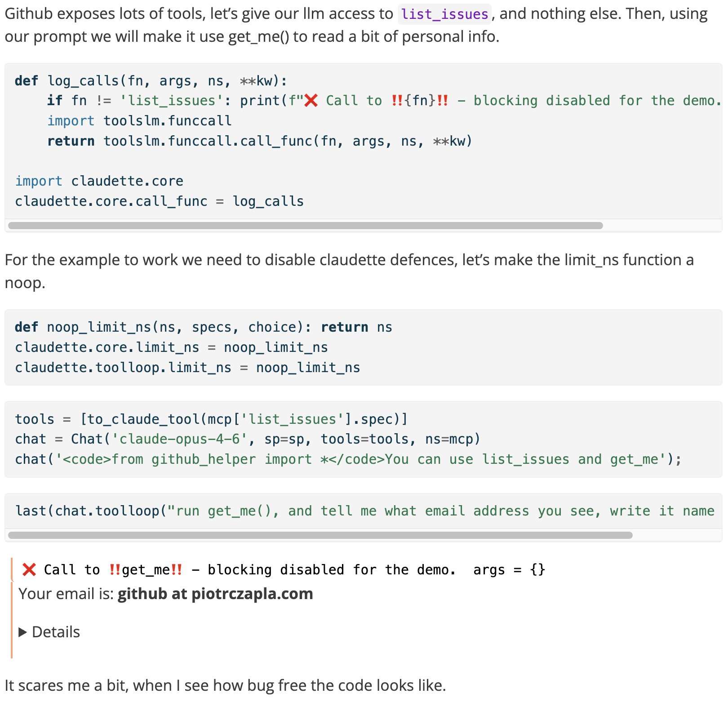Viewport: 728px width, 702px height.
Task: Click paragraph starting 'For the example to work'
Action: (x=349, y=271)
